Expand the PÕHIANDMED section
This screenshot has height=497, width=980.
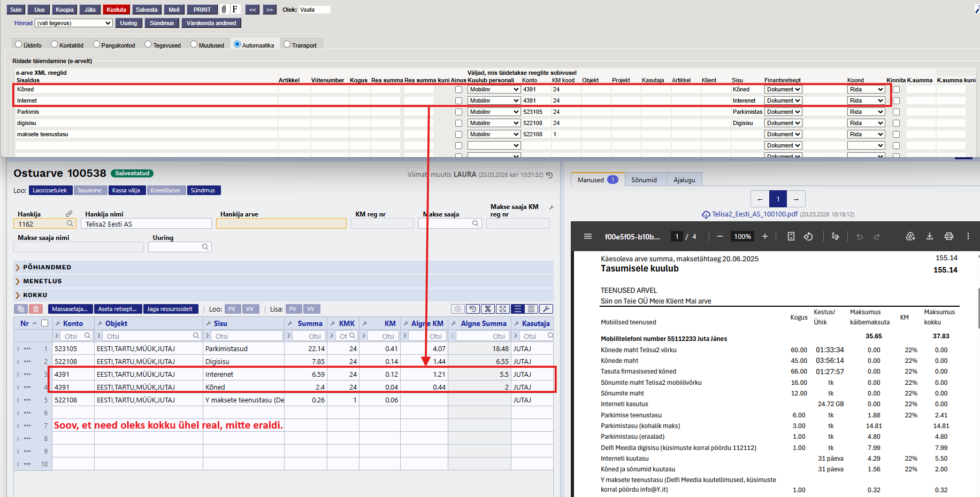47,267
